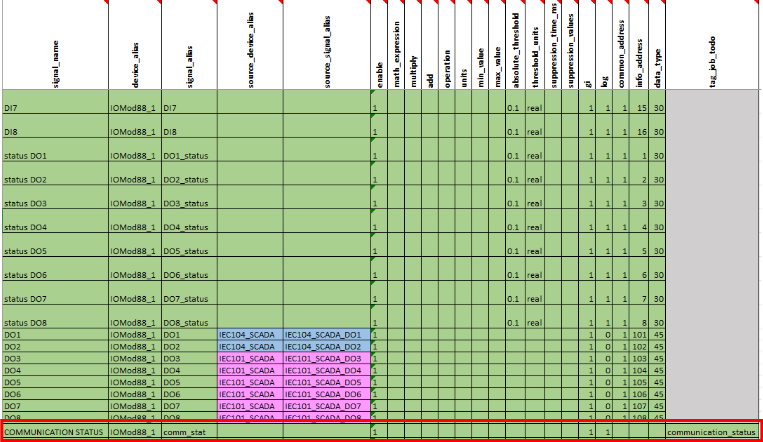Image resolution: width=763 pixels, height=442 pixels.
Task: Select the DO6_status signal alias cell
Action: pos(189,269)
